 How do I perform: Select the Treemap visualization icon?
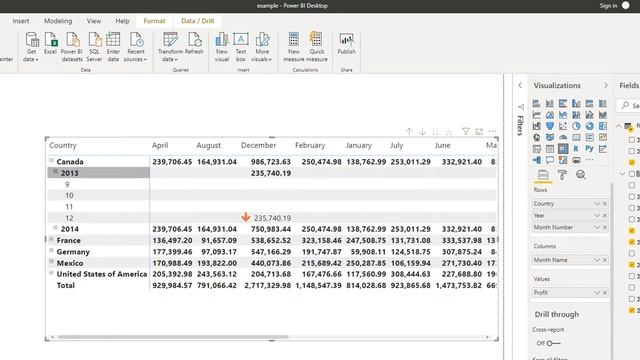click(x=603, y=126)
